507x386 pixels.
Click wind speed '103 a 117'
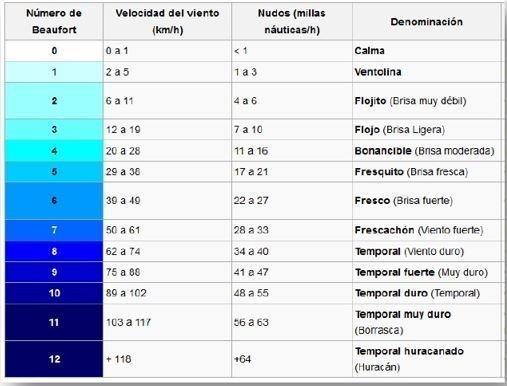point(128,322)
